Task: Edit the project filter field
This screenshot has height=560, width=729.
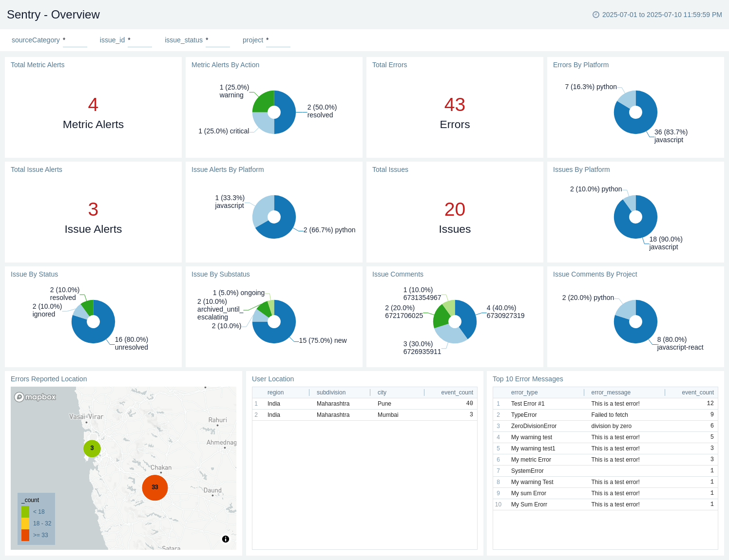Action: click(278, 40)
